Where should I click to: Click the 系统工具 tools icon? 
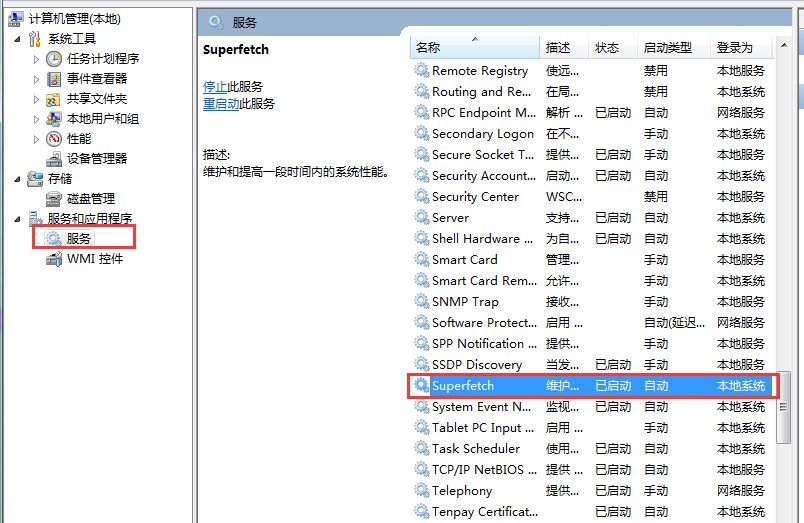click(x=34, y=38)
